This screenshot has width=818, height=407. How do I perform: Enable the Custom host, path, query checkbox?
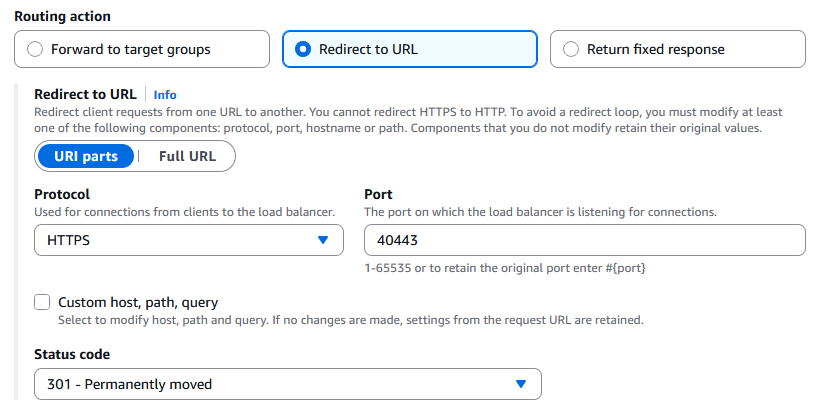coord(42,302)
